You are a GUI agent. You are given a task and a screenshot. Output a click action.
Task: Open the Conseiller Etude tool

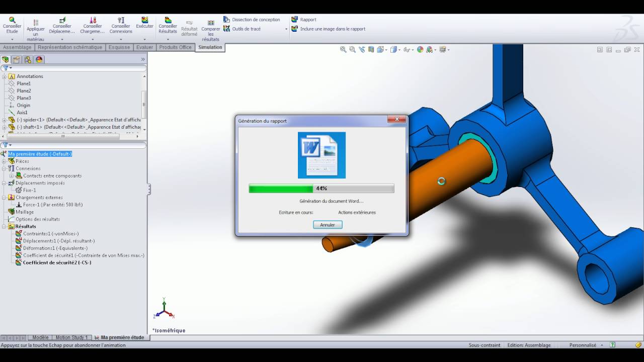point(12,25)
